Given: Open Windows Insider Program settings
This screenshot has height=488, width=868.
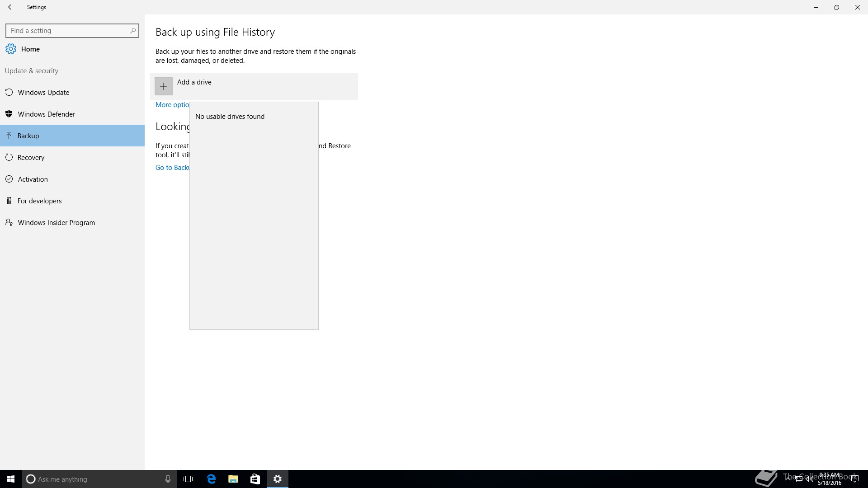Looking at the screenshot, I should pyautogui.click(x=72, y=222).
